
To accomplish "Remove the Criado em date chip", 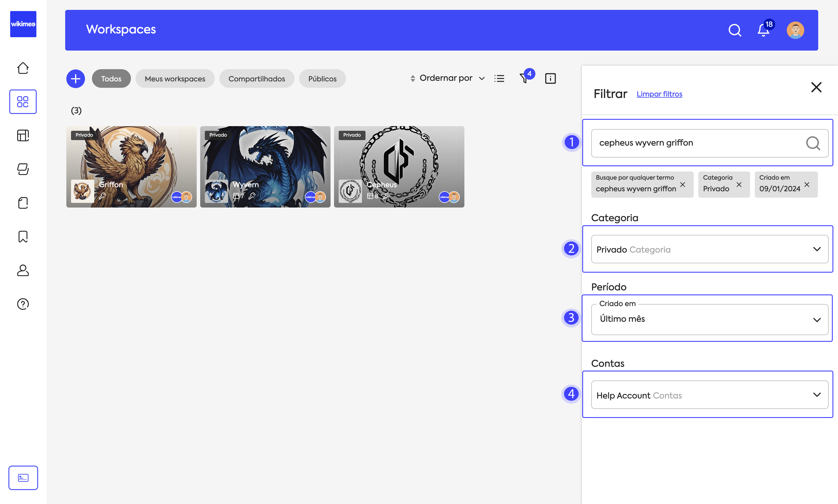I will click(807, 184).
